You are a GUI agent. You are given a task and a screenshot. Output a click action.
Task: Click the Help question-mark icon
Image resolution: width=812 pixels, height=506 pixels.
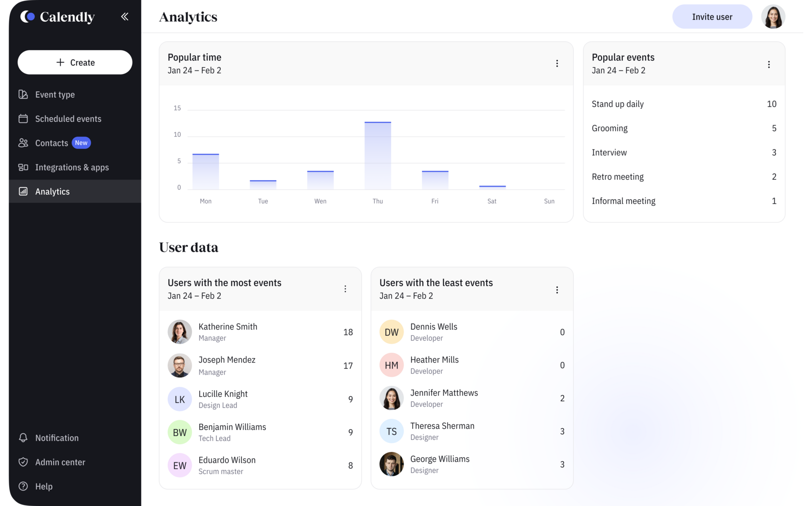(x=23, y=486)
